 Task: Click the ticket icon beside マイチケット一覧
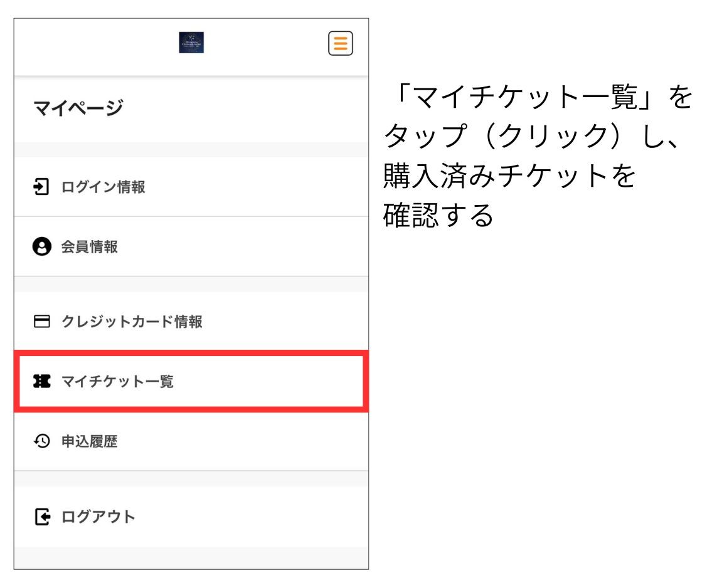(41, 382)
